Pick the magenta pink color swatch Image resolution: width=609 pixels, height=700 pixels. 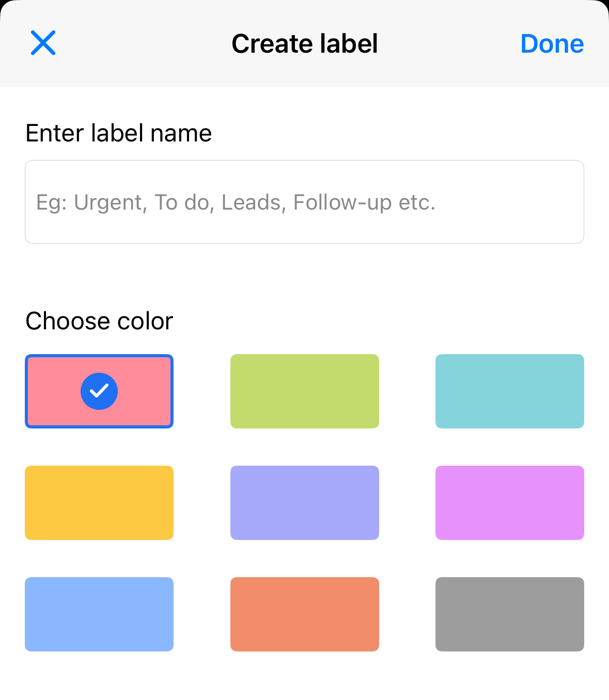[509, 502]
